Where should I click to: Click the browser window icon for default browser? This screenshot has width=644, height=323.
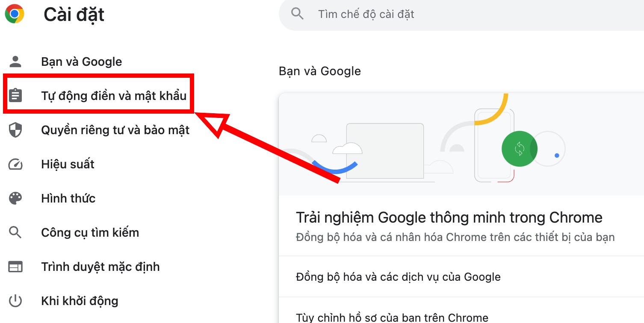[x=15, y=267]
